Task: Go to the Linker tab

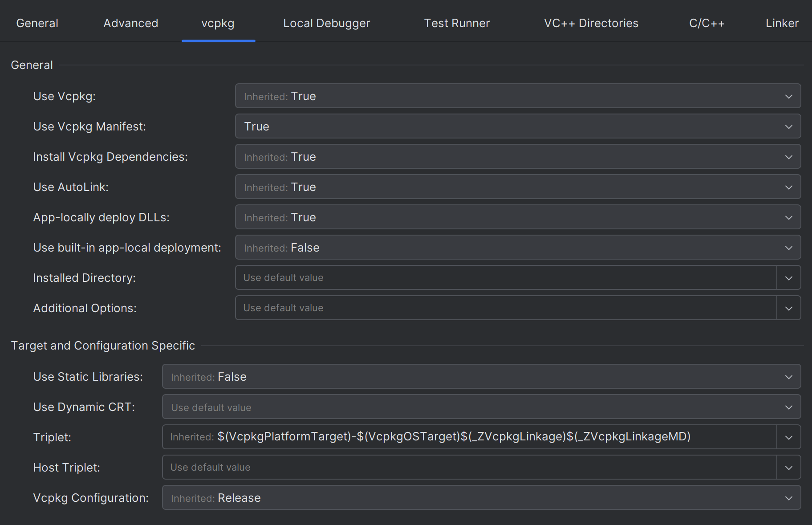Action: pyautogui.click(x=782, y=23)
